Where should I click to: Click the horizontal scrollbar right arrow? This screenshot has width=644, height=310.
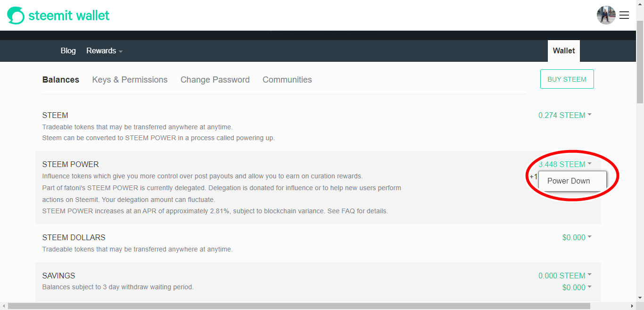click(x=632, y=306)
